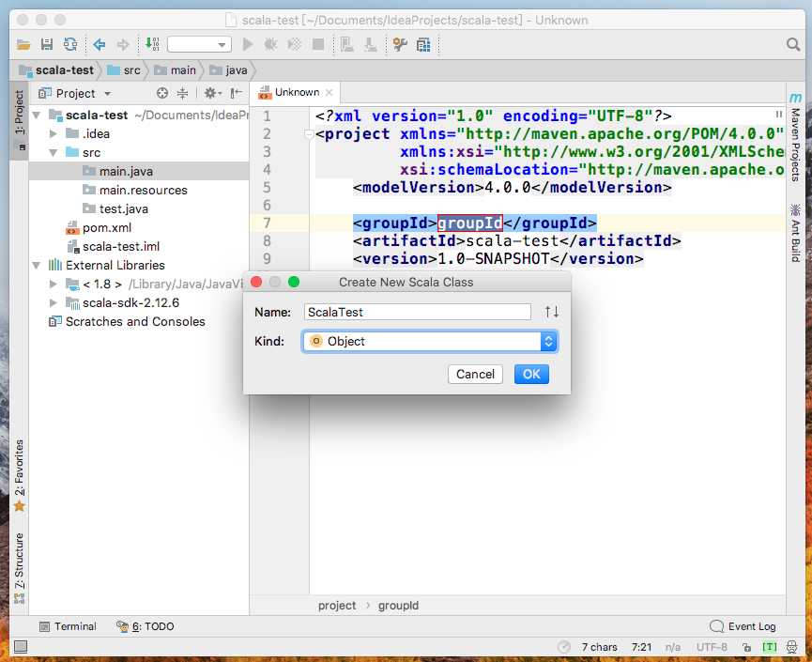This screenshot has height=662, width=812.
Task: Open the SDK settings wrench icon
Action: [399, 44]
